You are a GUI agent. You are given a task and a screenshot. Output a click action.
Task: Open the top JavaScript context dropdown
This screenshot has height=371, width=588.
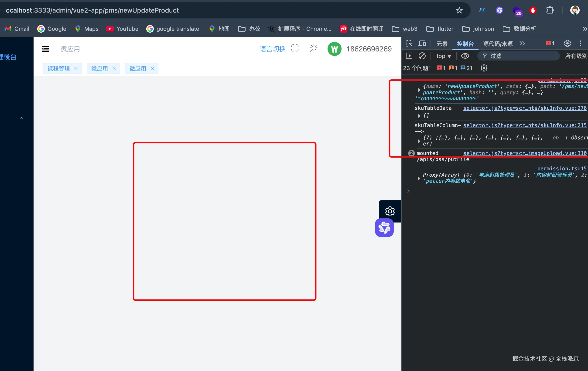[x=443, y=56]
